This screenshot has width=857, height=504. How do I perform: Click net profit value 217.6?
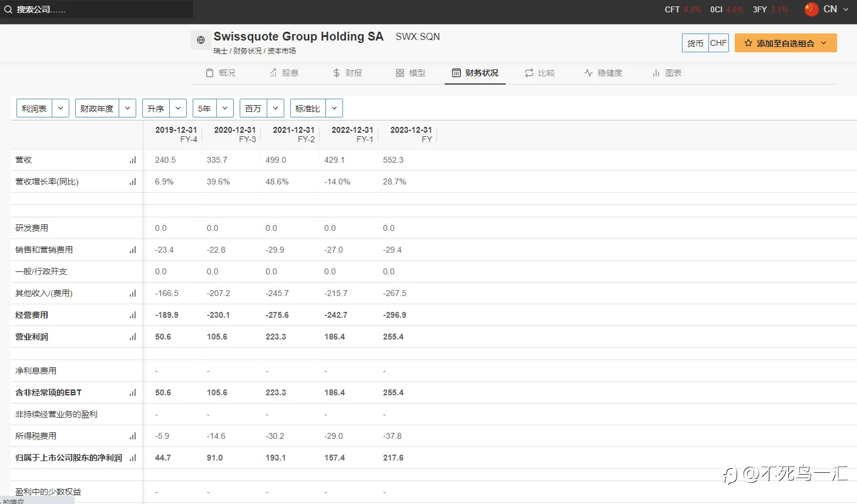tap(393, 458)
